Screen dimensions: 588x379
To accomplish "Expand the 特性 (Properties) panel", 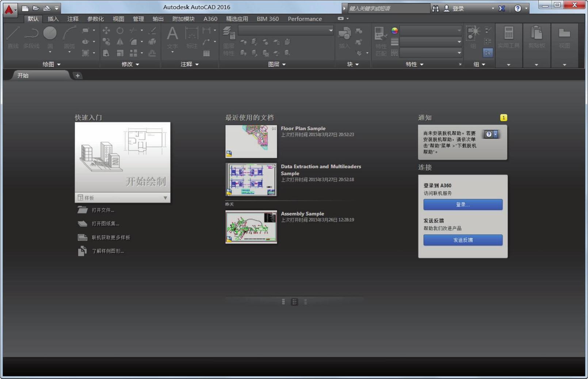I will coord(415,64).
